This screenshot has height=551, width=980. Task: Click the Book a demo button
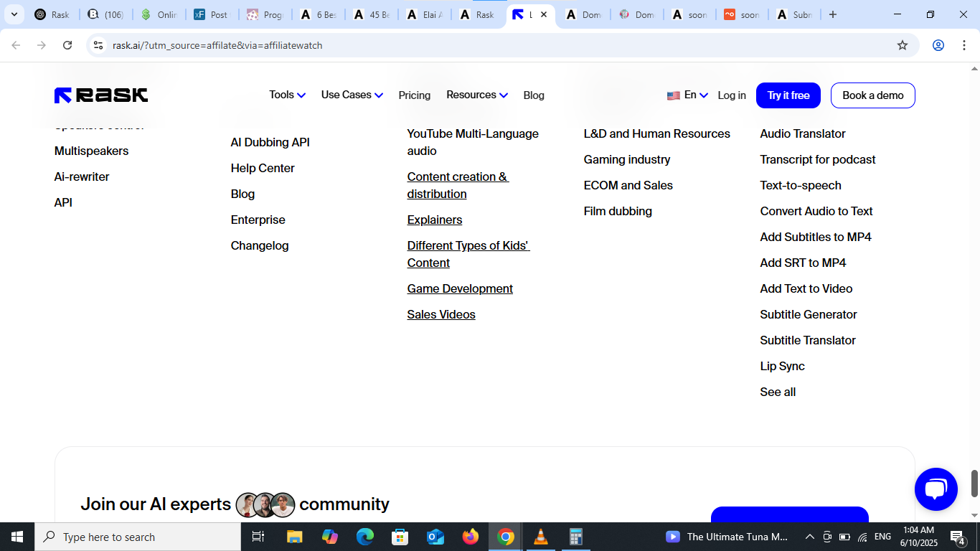tap(873, 95)
